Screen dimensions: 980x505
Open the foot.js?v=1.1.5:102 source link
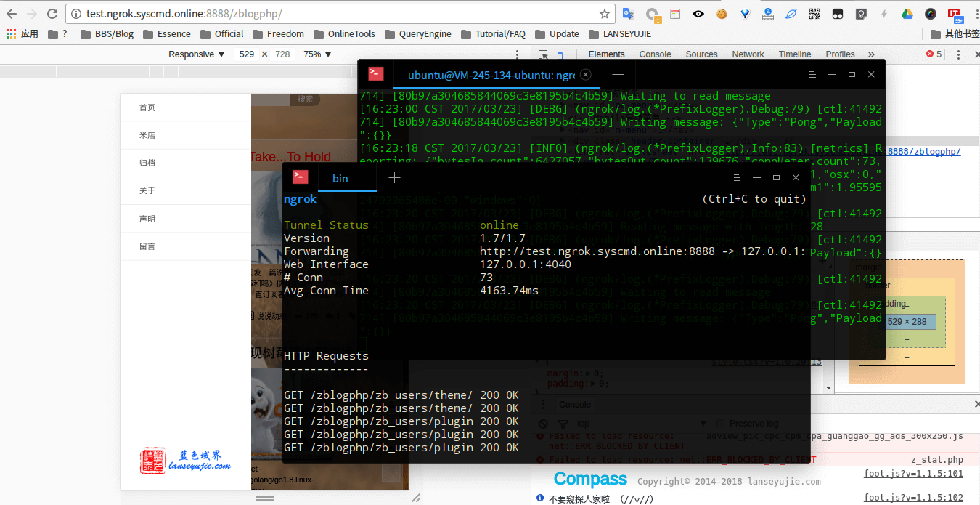(913, 498)
